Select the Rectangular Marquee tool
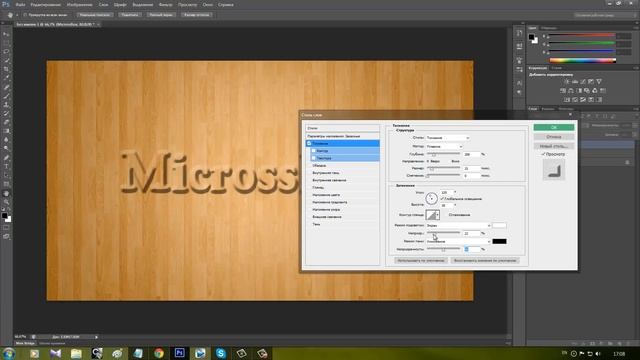This screenshot has height=360, width=640. (6, 43)
